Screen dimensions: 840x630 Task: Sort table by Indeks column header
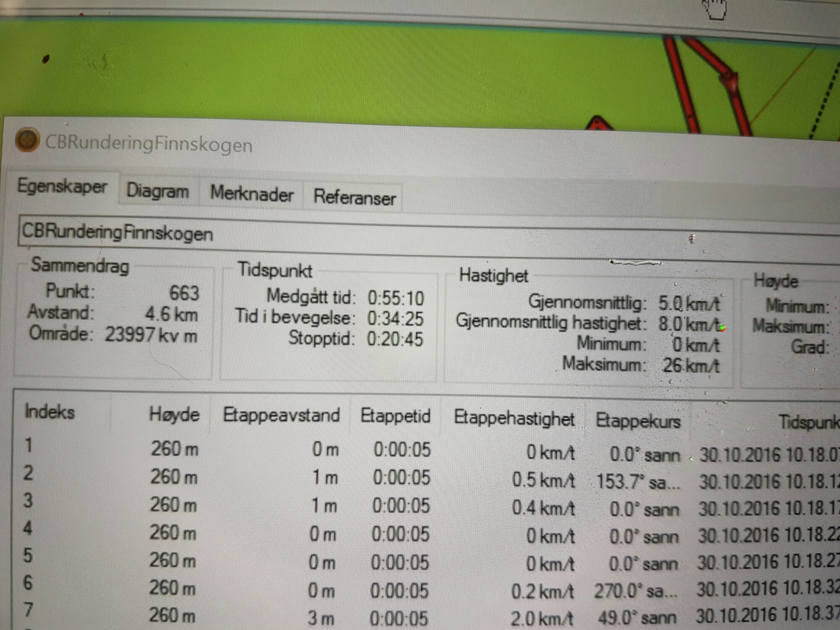click(50, 412)
